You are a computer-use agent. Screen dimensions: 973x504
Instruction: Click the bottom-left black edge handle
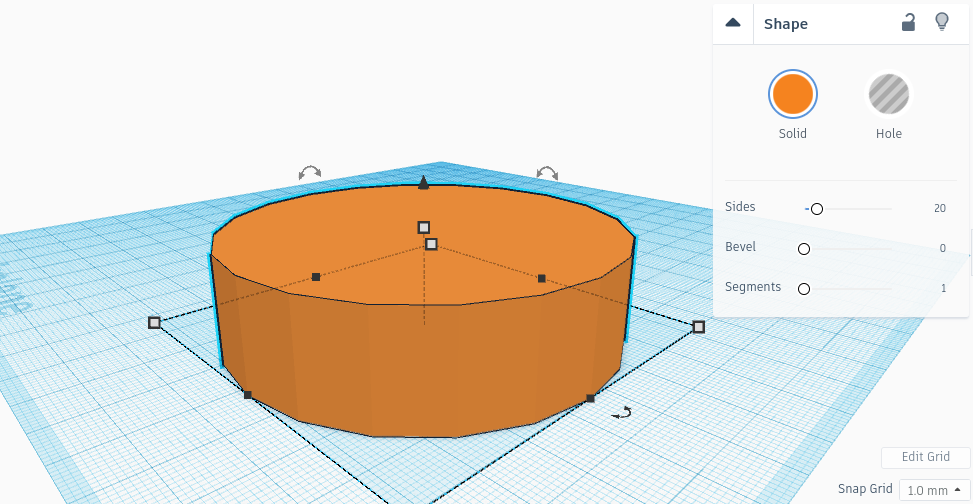pos(248,395)
